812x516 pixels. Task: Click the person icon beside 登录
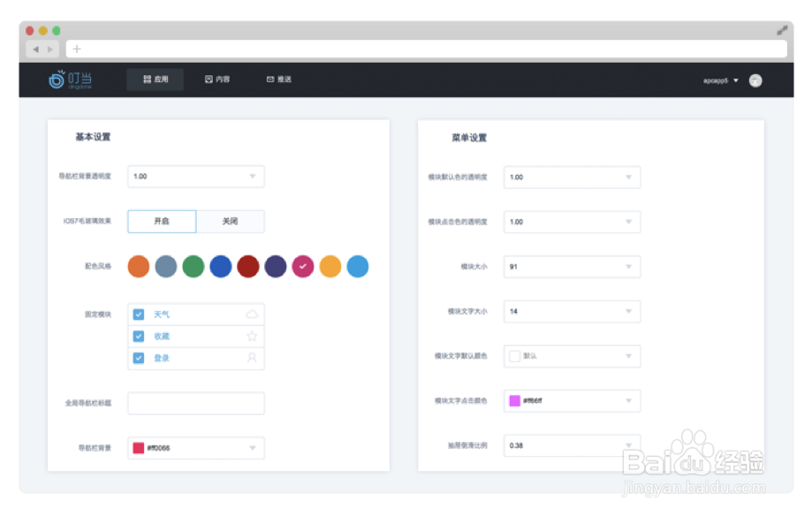(250, 358)
